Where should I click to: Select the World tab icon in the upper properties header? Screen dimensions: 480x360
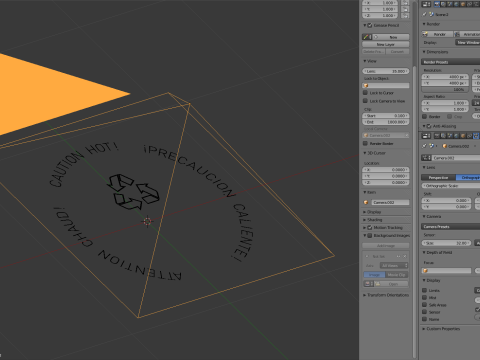456,4
